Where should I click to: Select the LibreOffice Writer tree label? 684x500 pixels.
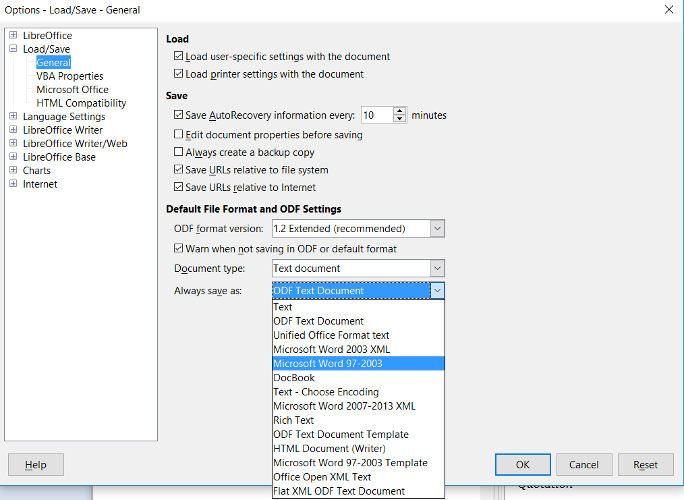pyautogui.click(x=63, y=130)
